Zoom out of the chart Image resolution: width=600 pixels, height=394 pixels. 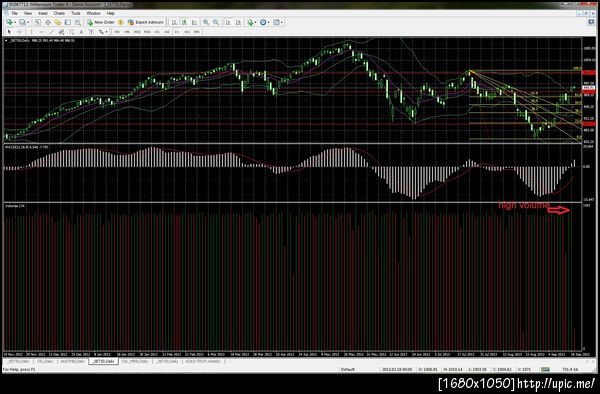216,22
